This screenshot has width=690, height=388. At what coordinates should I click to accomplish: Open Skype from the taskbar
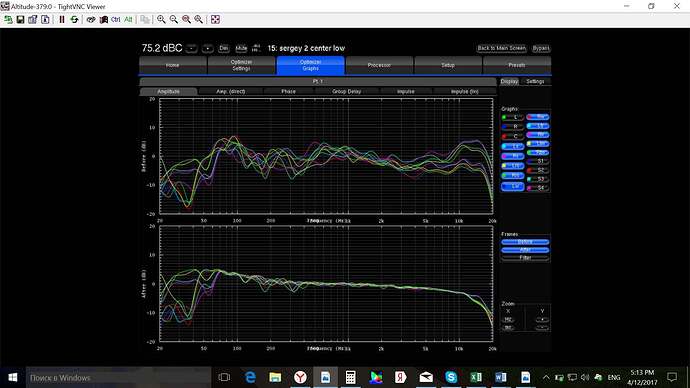tap(451, 377)
